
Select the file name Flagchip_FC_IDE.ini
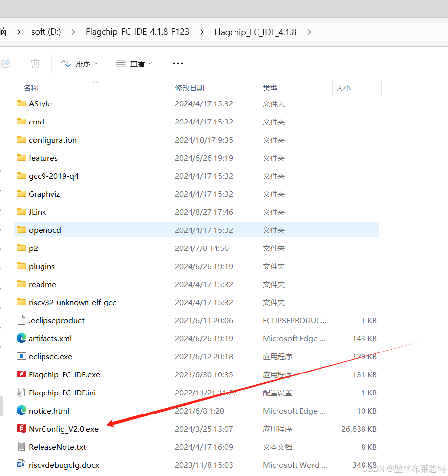coord(62,393)
